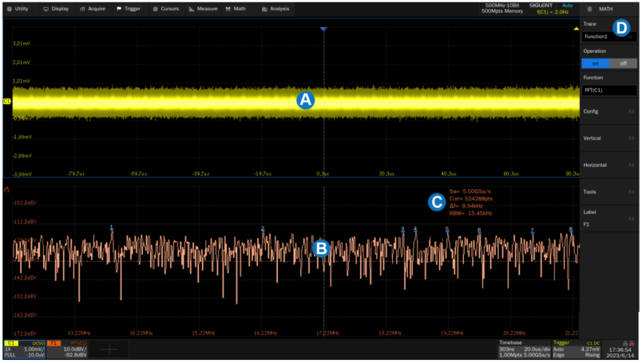Turn Operation on
Image resolution: width=642 pixels, height=364 pixels.
pyautogui.click(x=595, y=63)
